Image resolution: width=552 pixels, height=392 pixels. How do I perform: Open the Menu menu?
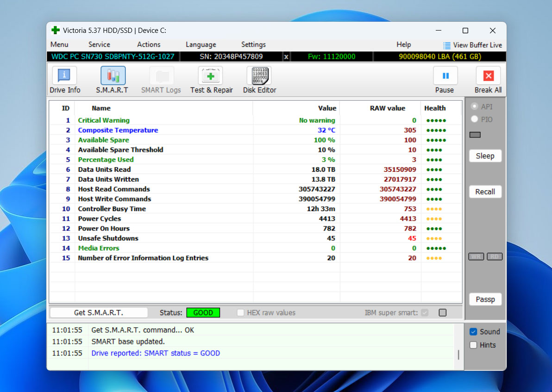pyautogui.click(x=59, y=45)
